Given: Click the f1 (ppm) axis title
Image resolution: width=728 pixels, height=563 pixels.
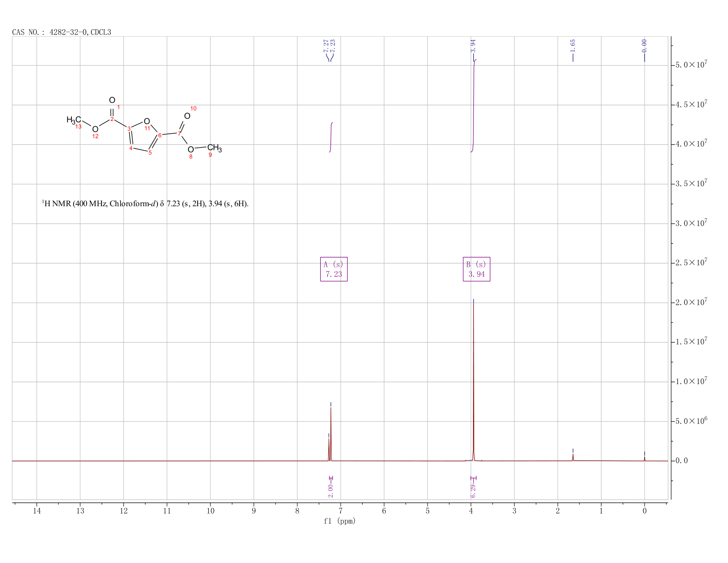Looking at the screenshot, I should point(340,521).
